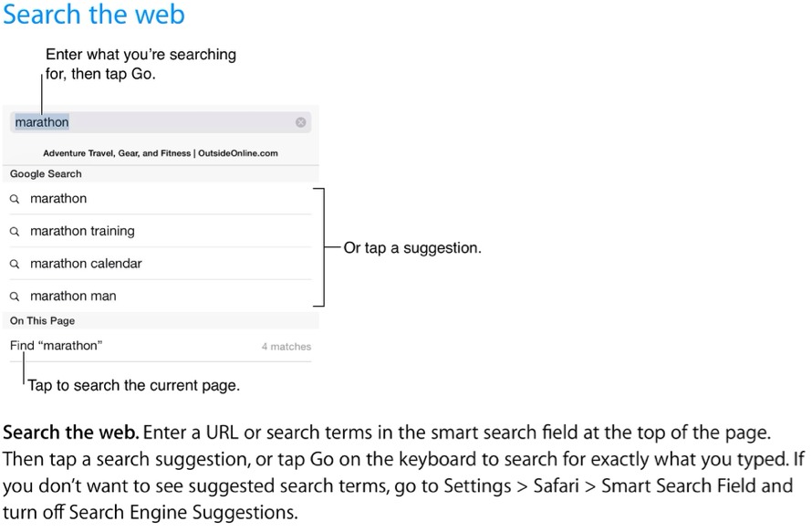Tap Find "marathon" on this page
812x532 pixels.
(57, 346)
